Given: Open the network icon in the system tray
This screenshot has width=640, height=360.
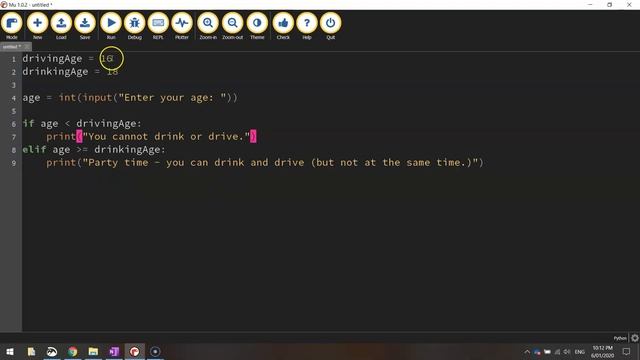Looking at the screenshot, I should pyautogui.click(x=557, y=352).
